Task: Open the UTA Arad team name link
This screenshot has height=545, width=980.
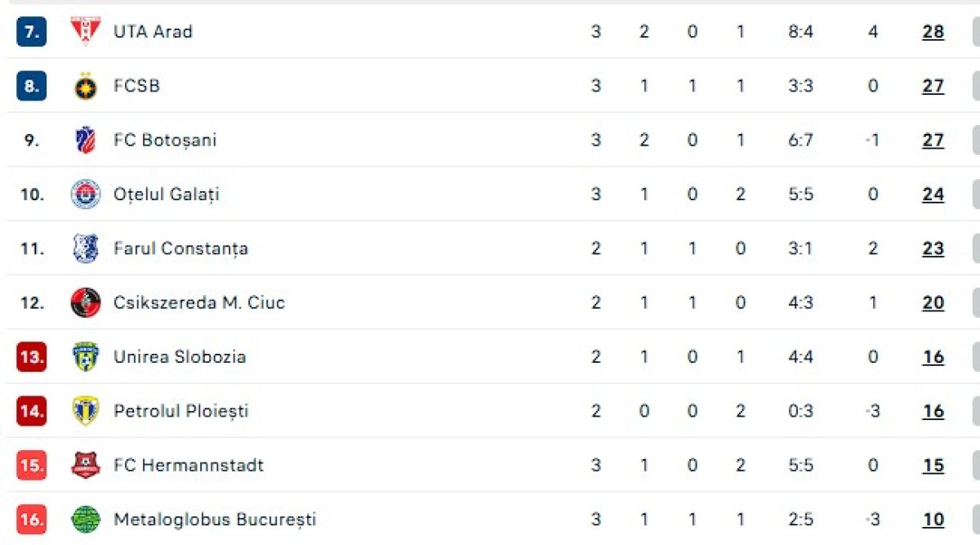Action: (153, 32)
